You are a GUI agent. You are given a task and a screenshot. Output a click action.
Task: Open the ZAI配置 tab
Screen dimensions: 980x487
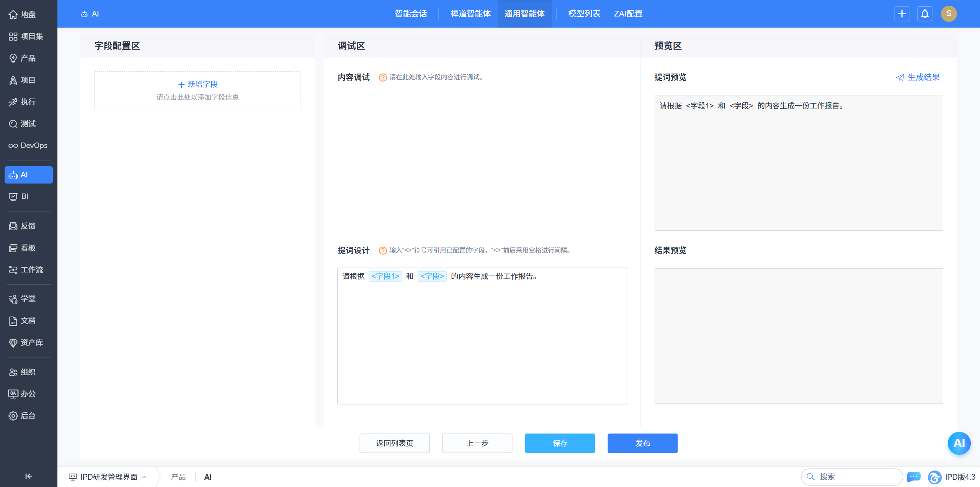[628, 14]
